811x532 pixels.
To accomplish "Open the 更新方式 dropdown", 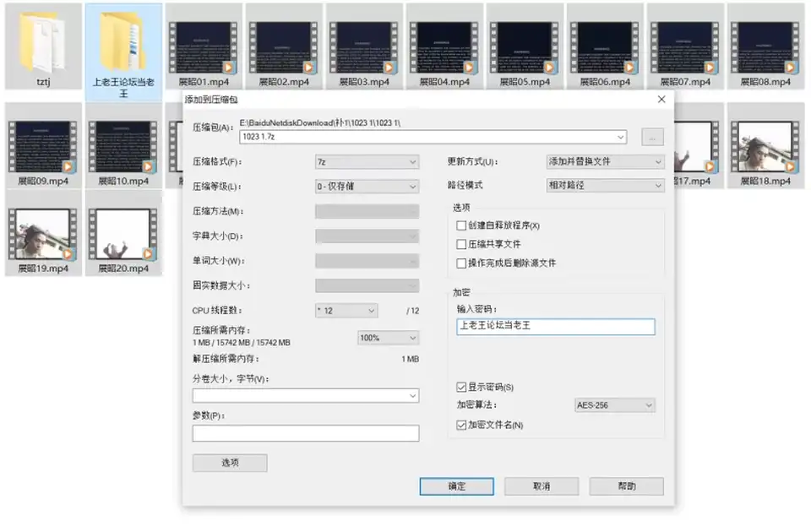I will [x=605, y=162].
